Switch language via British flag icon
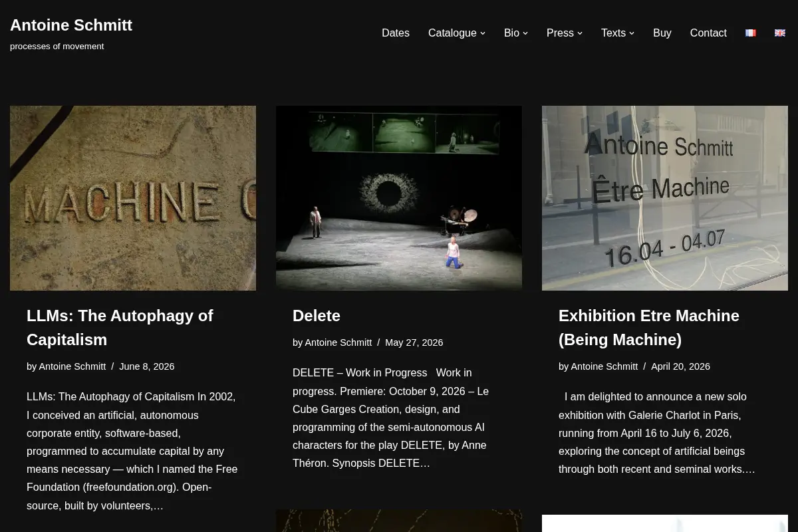The width and height of the screenshot is (798, 532). point(780,33)
